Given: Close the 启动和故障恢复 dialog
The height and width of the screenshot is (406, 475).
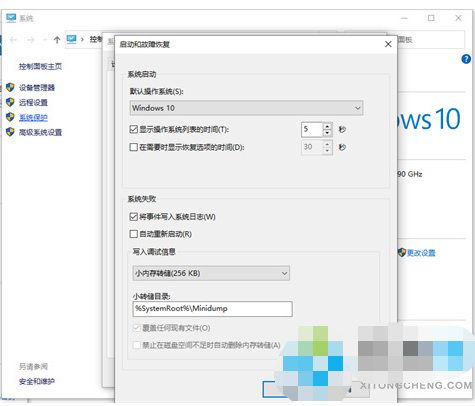Looking at the screenshot, I should 388,44.
